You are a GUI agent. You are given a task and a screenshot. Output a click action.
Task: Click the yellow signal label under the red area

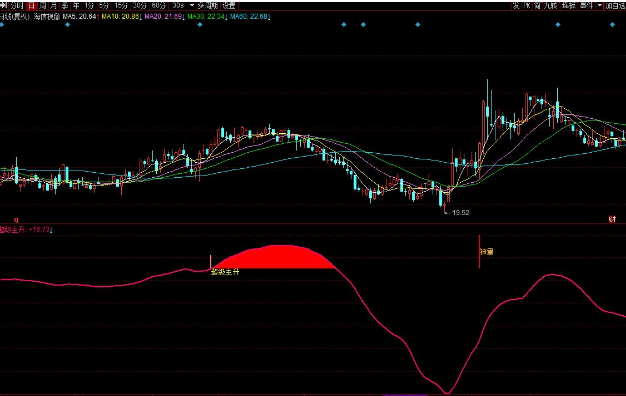[x=225, y=272]
